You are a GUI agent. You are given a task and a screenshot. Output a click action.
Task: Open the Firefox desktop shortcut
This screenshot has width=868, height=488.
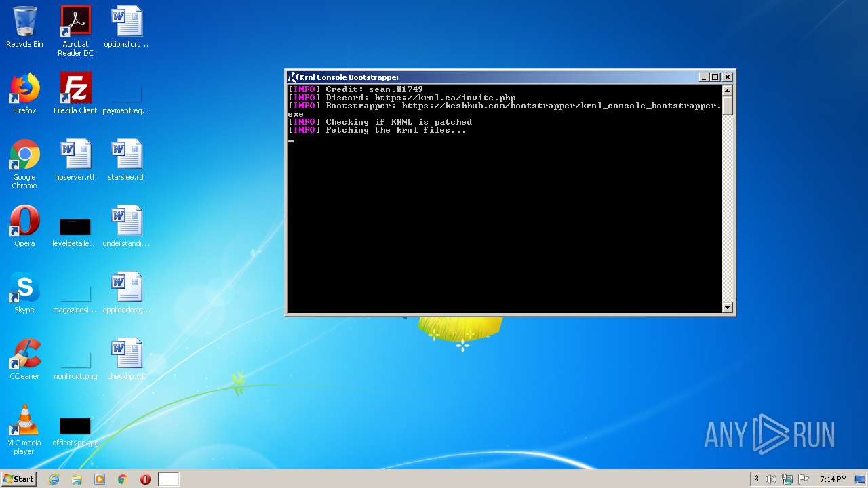[24, 94]
